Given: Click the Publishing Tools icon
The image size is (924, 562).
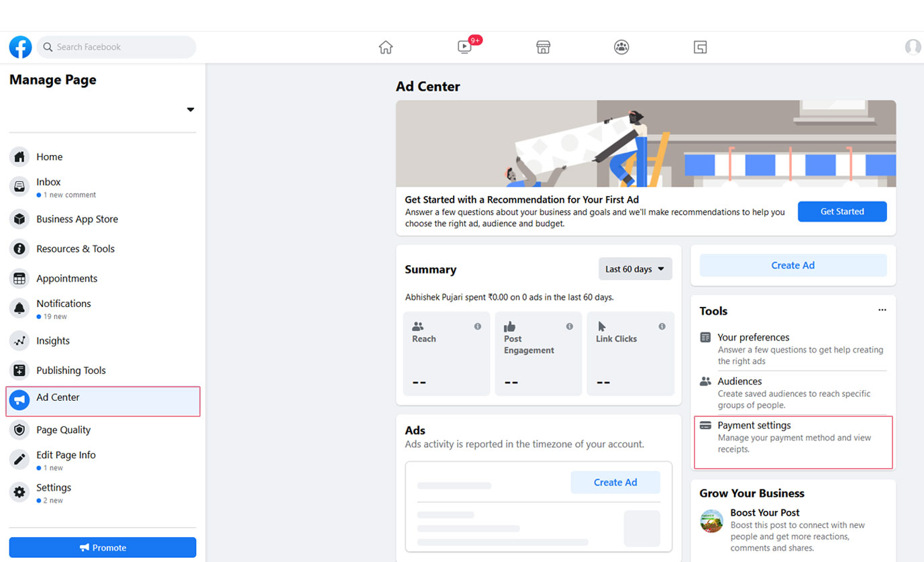Looking at the screenshot, I should (19, 370).
